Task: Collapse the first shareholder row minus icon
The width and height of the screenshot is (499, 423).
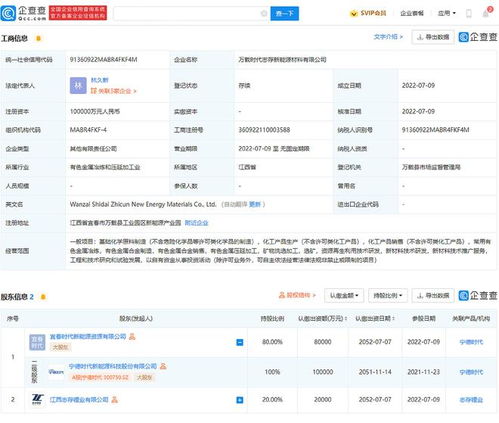Action: coord(239,342)
